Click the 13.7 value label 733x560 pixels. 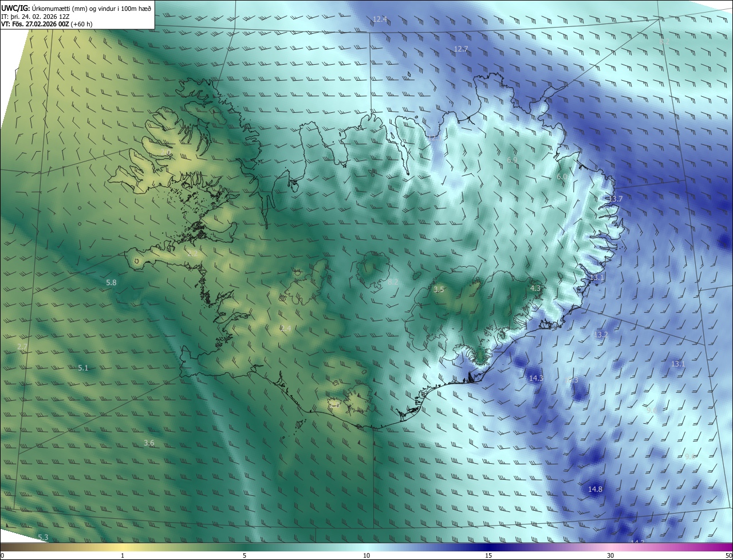[x=615, y=199]
